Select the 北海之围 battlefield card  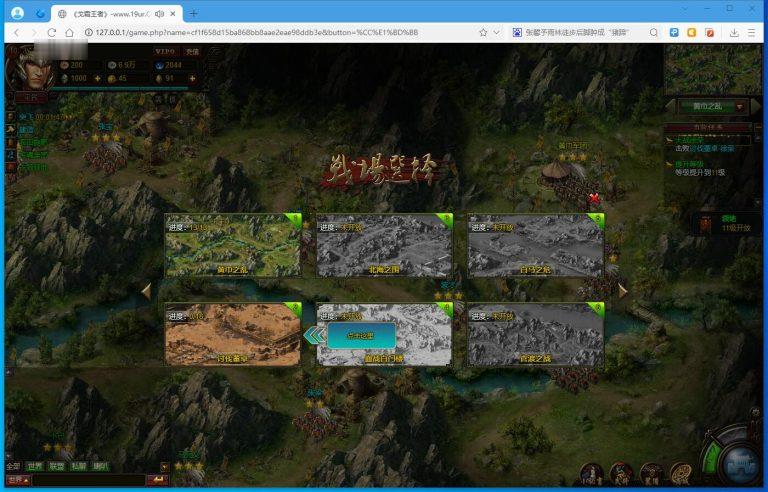click(x=384, y=246)
